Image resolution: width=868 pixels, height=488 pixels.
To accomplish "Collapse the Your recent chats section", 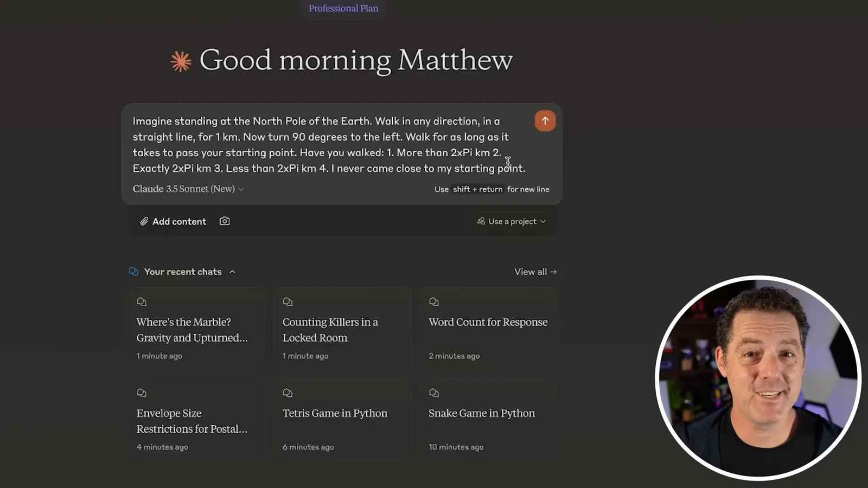I will click(232, 272).
